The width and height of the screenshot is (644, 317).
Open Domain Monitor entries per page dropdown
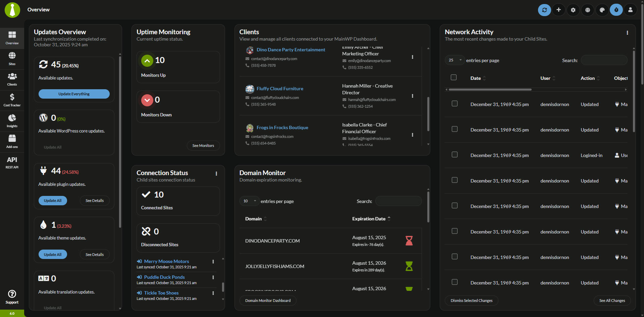(250, 201)
